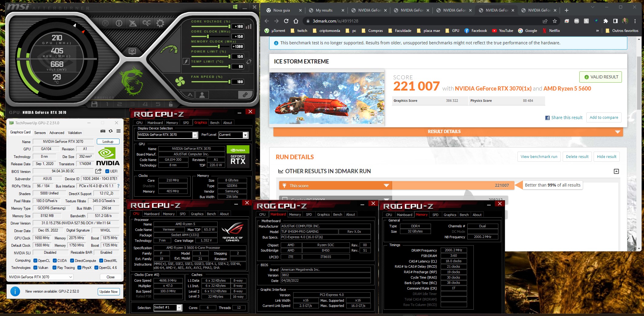Select Afterburner profile slot 1

coord(107,104)
